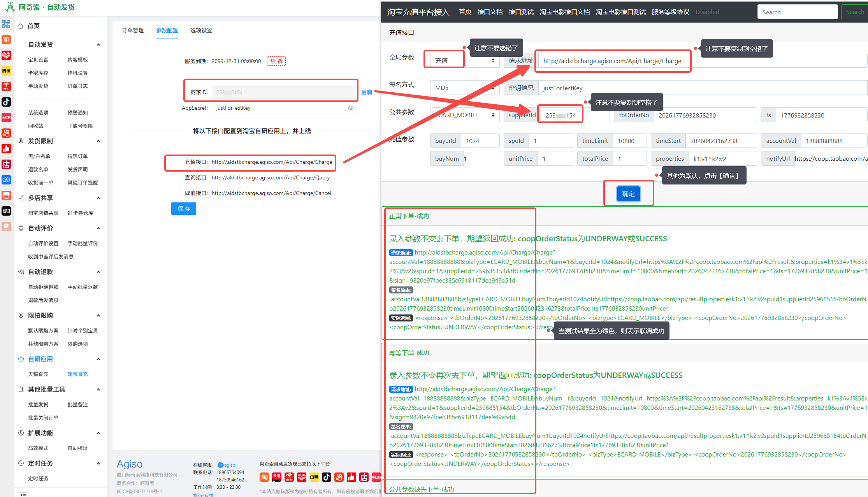Click the home icon next to 首页
The height and width of the screenshot is (497, 868).
coord(21,26)
